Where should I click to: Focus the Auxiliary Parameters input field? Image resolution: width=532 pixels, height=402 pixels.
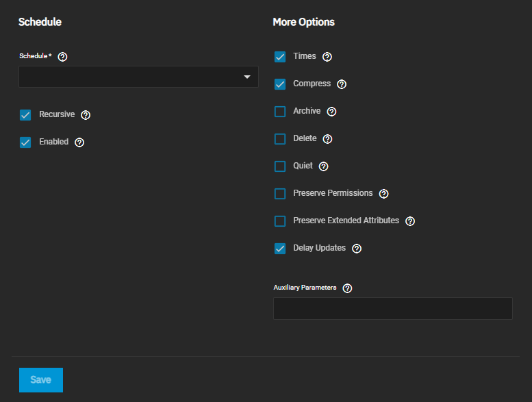click(392, 308)
